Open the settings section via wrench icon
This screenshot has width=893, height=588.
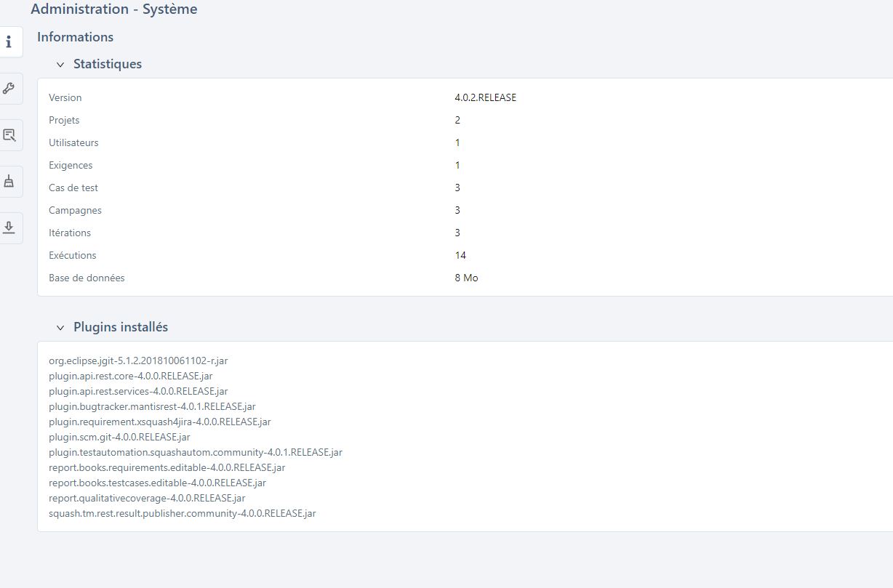coord(9,89)
